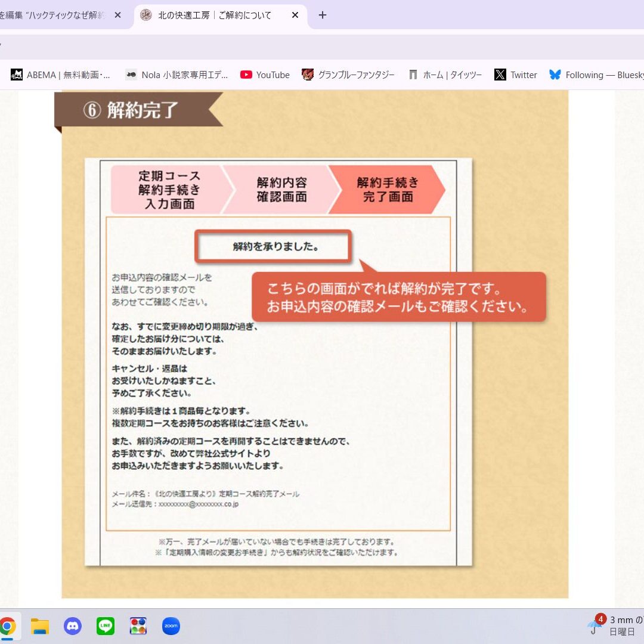Screen dimensions: 644x644
Task: Open the ABEMA bookmark
Action: pyautogui.click(x=60, y=75)
